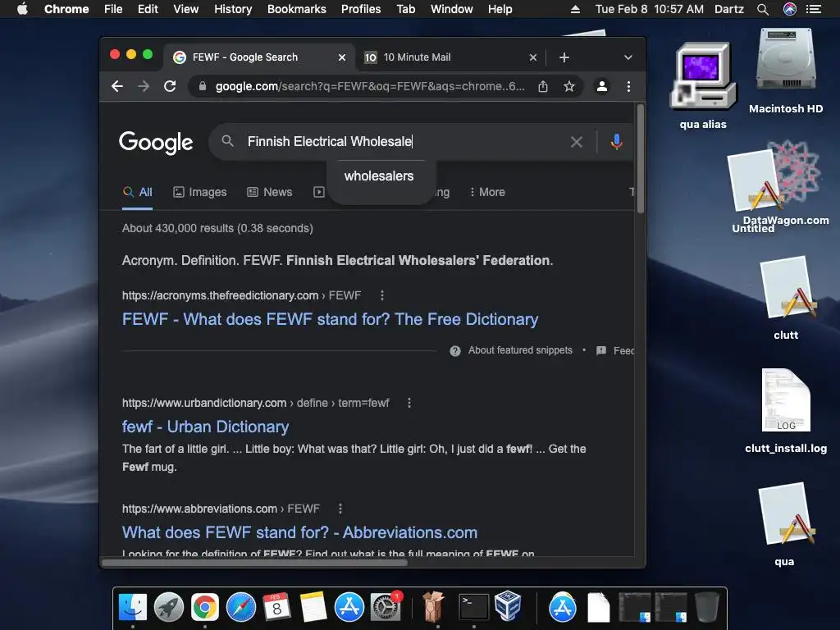Open the Chrome menu in the menu bar
The width and height of the screenshot is (840, 630).
click(66, 9)
